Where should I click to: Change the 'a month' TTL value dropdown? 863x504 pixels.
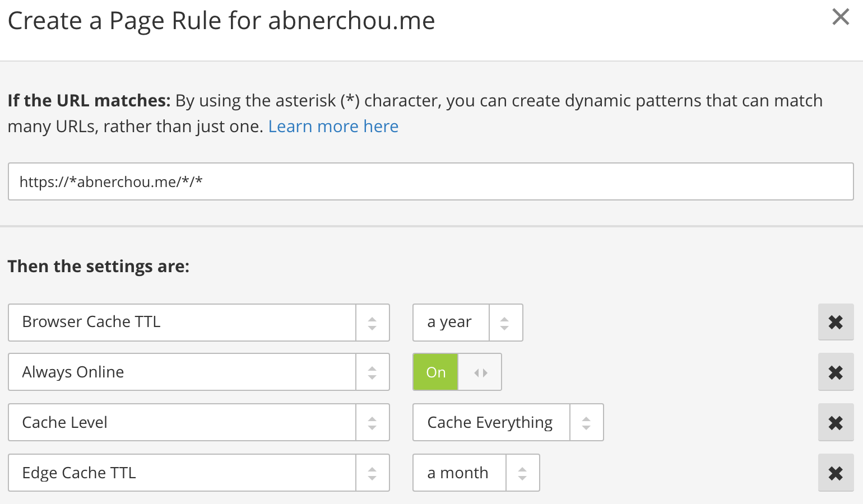click(x=476, y=473)
